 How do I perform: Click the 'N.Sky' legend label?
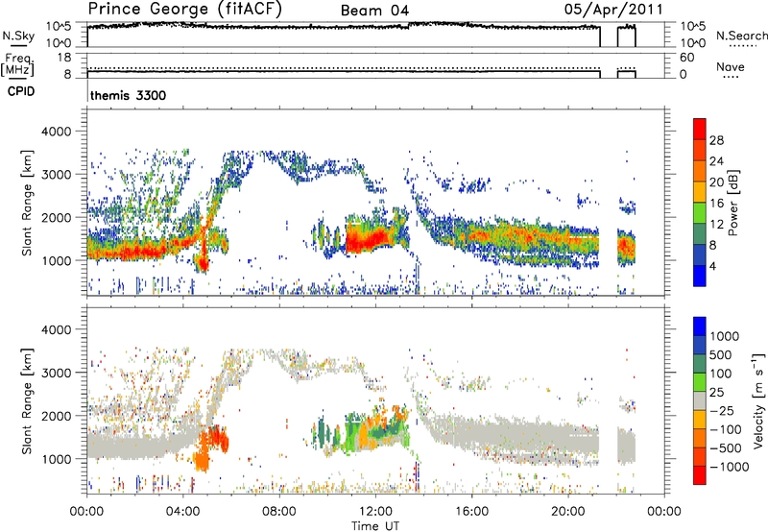click(18, 36)
